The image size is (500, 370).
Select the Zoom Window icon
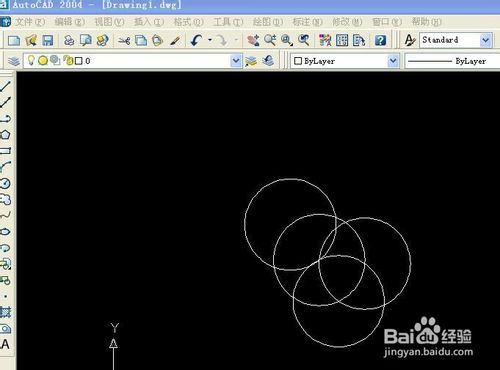pos(287,41)
